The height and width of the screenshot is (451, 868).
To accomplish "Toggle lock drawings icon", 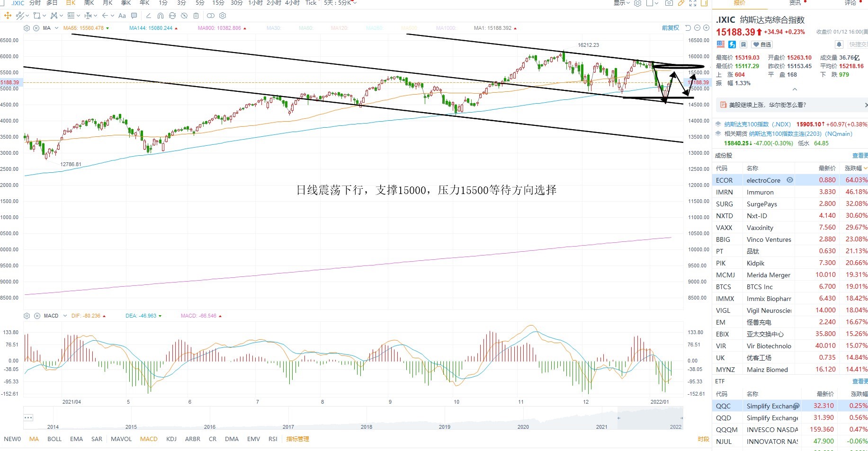I will click(x=172, y=16).
